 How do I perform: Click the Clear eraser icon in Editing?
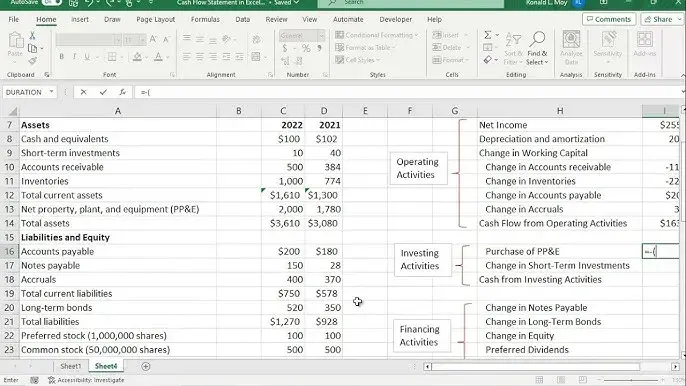[x=488, y=60]
